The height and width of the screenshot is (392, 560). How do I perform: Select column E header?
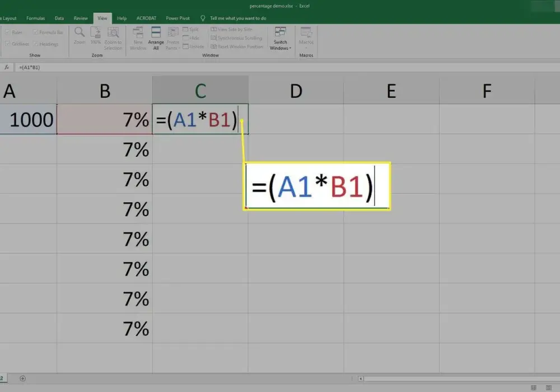(x=391, y=91)
